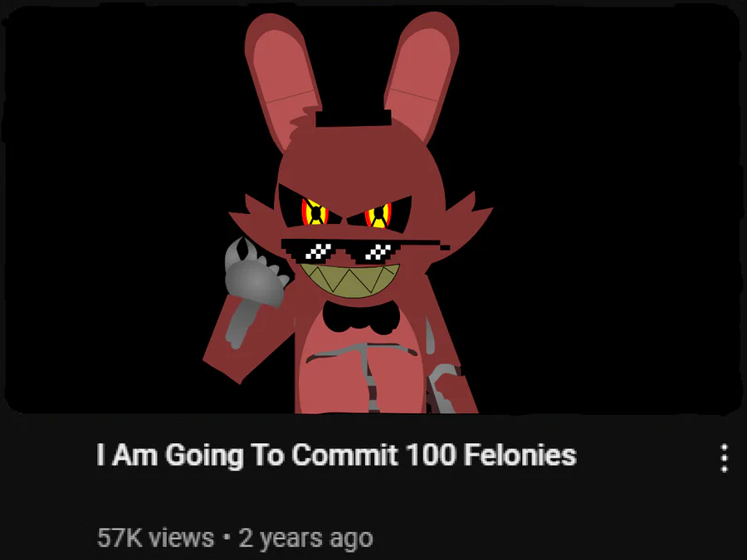Click the left cheek fur tuft
This screenshot has height=560, width=747.
pos(251,214)
